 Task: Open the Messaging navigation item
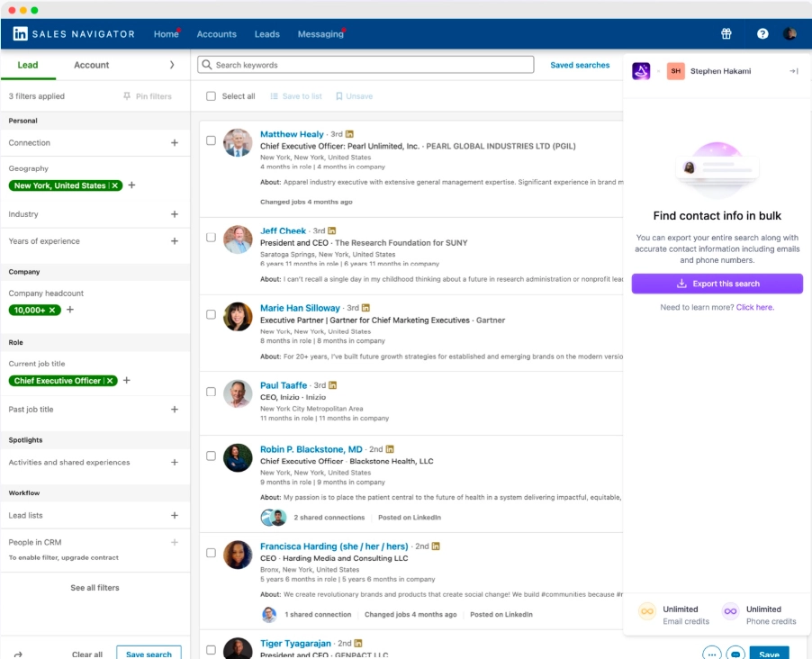(x=320, y=34)
